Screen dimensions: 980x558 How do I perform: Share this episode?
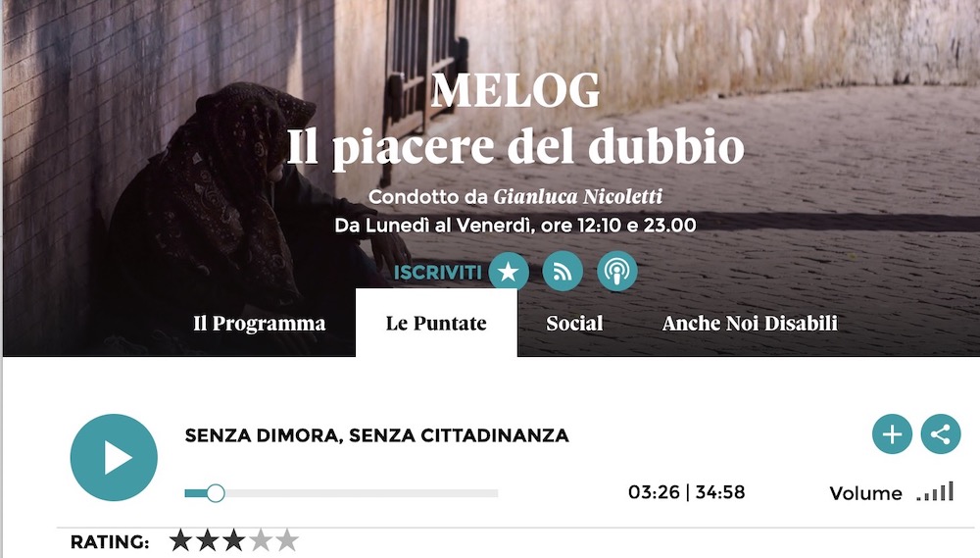click(941, 434)
